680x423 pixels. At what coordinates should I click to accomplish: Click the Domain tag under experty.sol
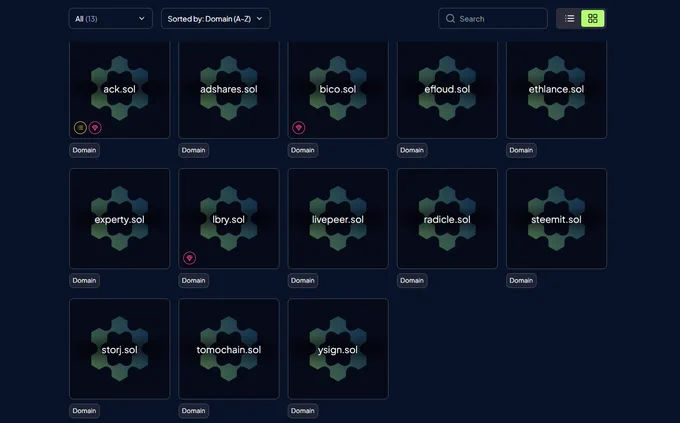tap(85, 280)
